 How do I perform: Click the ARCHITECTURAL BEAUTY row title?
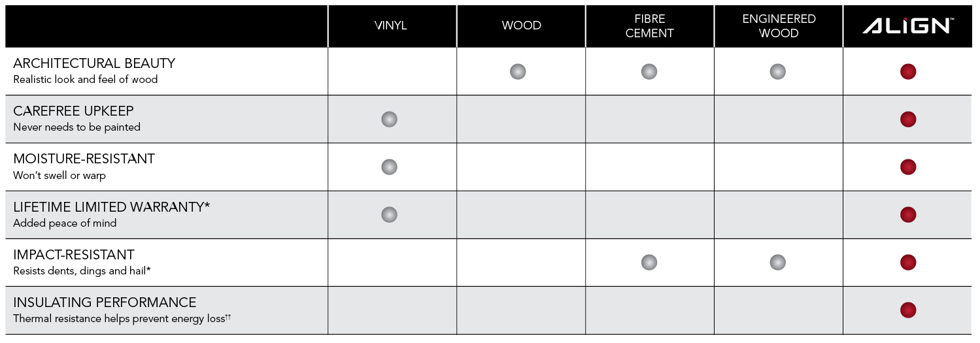[x=94, y=63]
